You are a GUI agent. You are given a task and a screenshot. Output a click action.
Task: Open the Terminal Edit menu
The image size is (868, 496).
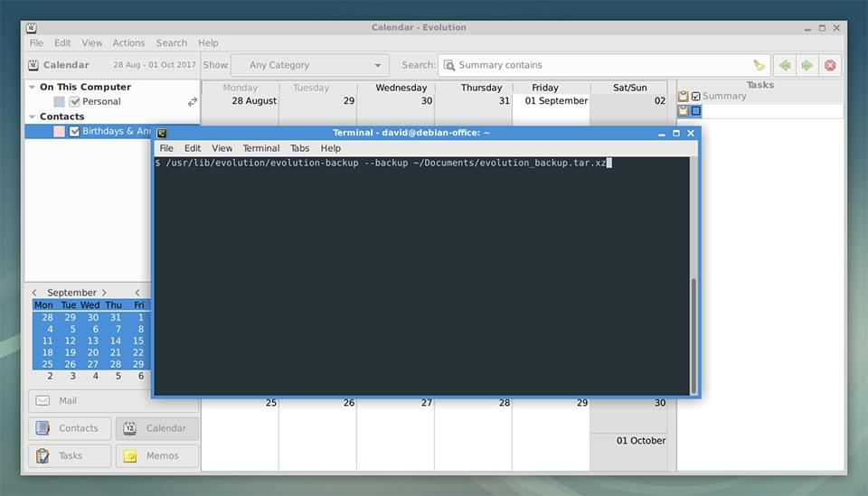pos(192,148)
